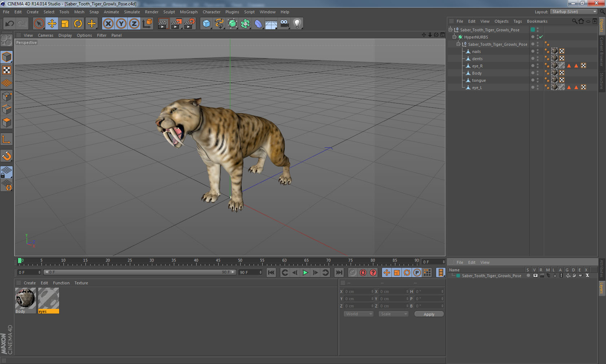Select Polygons mode
The image size is (606, 364).
coord(7,123)
